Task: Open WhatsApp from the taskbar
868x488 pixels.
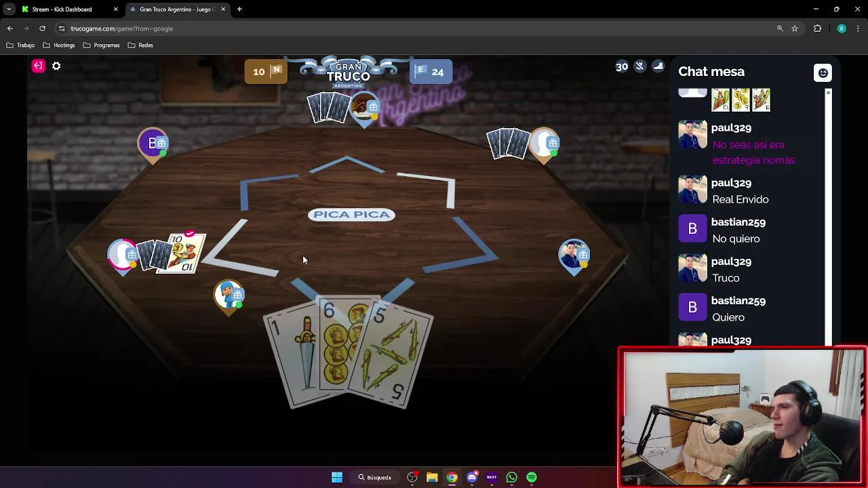Action: [512, 477]
